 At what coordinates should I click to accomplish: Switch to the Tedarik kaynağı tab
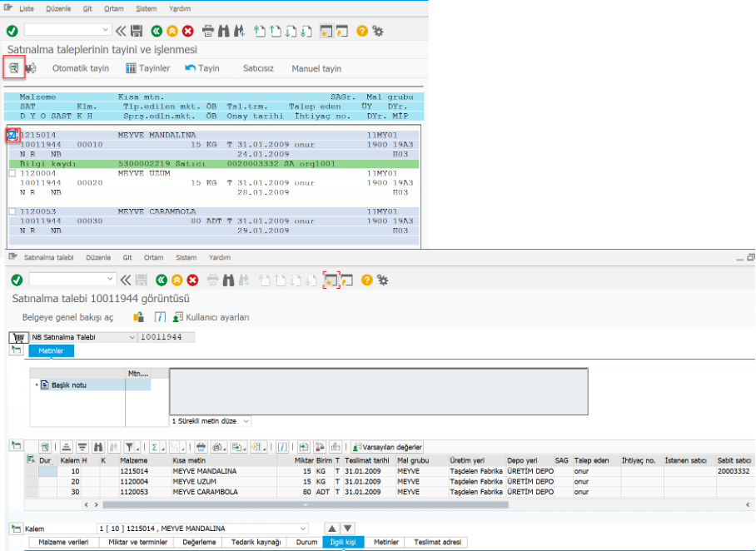coord(254,542)
